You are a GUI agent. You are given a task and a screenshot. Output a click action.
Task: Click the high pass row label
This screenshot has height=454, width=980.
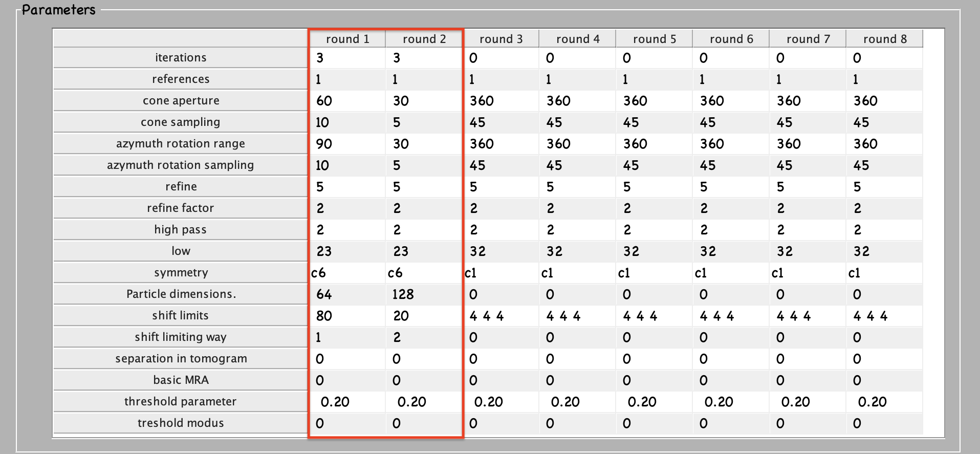point(181,230)
